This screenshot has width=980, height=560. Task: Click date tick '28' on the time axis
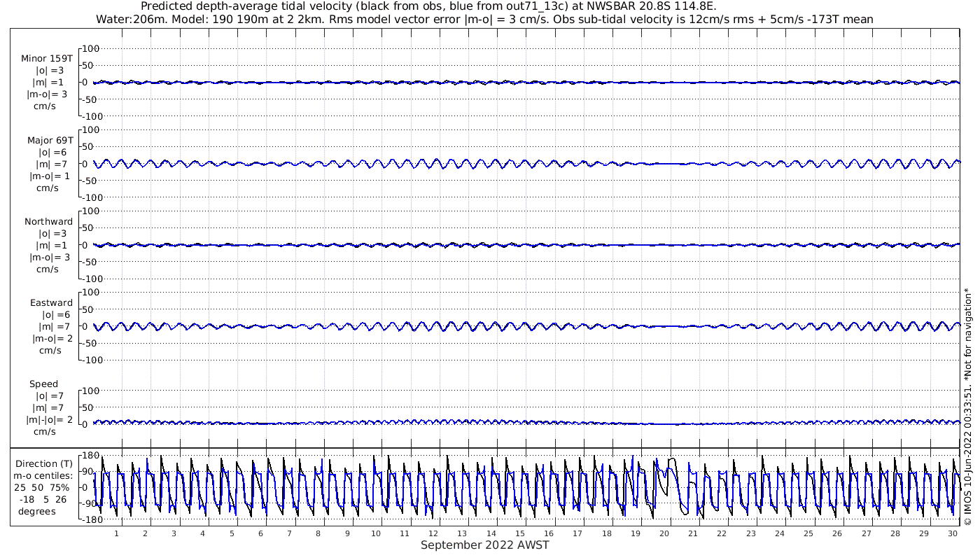click(x=895, y=533)
